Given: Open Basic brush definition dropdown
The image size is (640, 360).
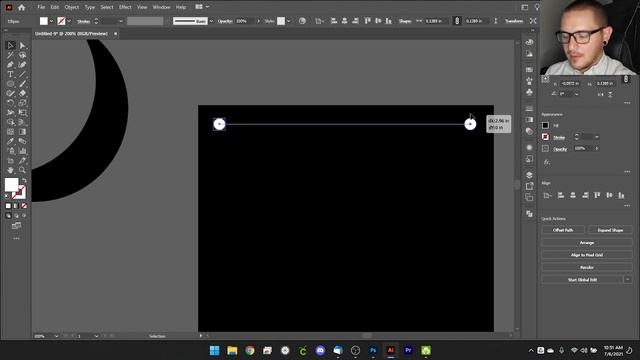Looking at the screenshot, I should (x=211, y=21).
